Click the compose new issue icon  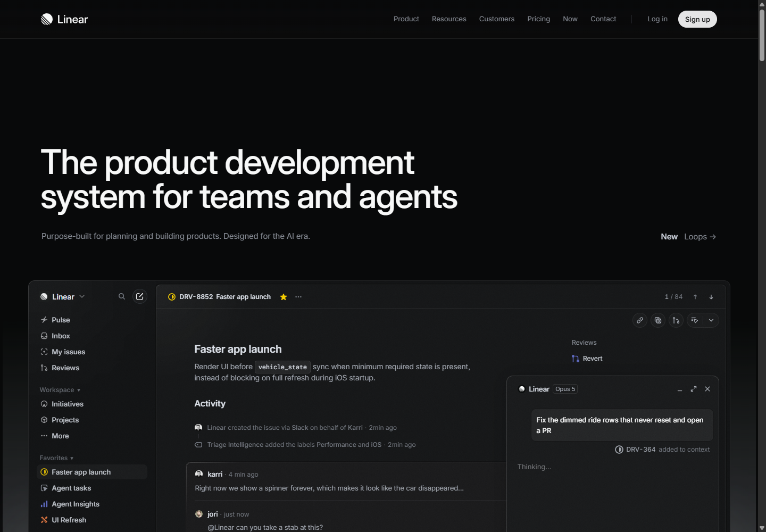pos(139,297)
